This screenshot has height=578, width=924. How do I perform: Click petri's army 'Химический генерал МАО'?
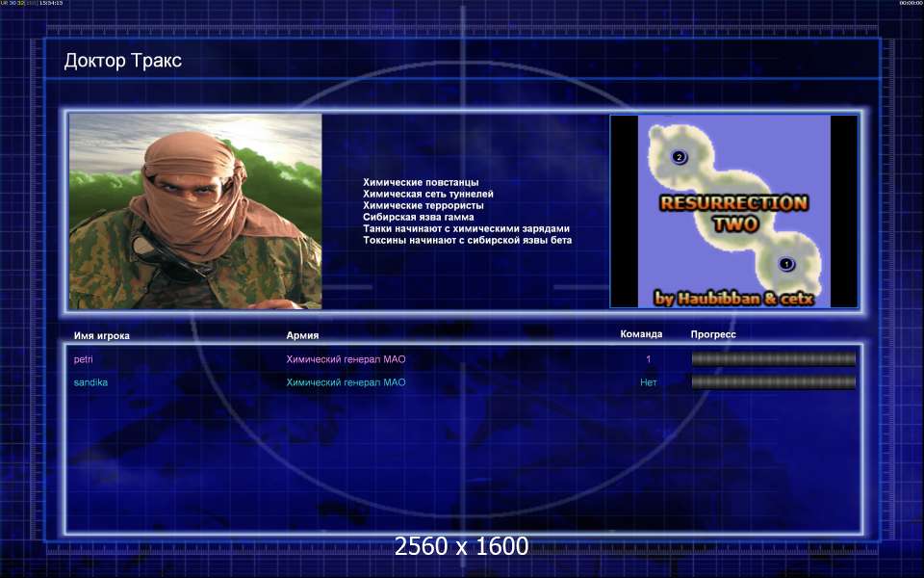point(346,359)
